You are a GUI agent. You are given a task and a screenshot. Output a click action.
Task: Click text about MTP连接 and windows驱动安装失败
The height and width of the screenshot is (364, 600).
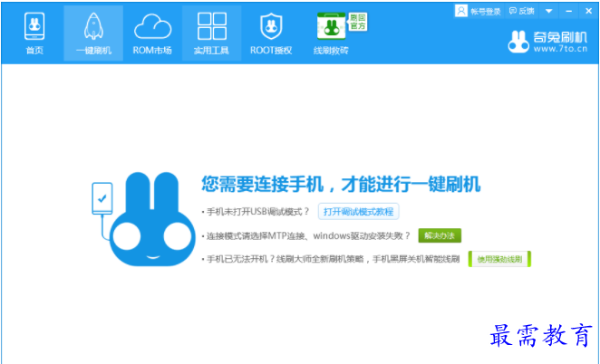tap(308, 236)
